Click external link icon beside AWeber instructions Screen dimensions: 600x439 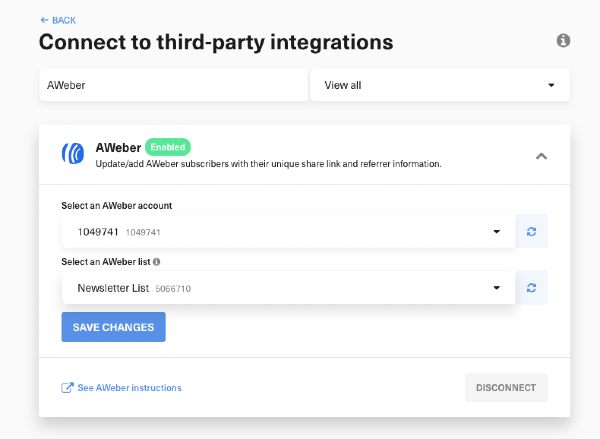[67, 388]
